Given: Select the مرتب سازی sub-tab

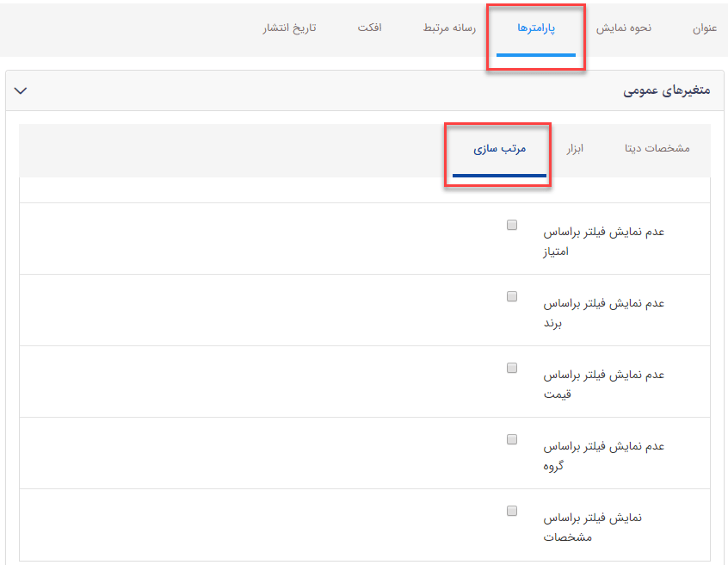Looking at the screenshot, I should click(497, 147).
